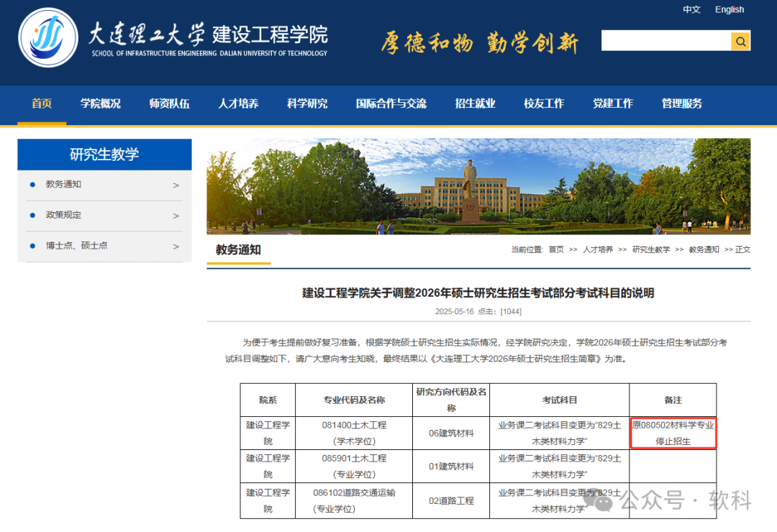Switch to English version
Viewport: 777px width, 532px height.
pyautogui.click(x=730, y=9)
